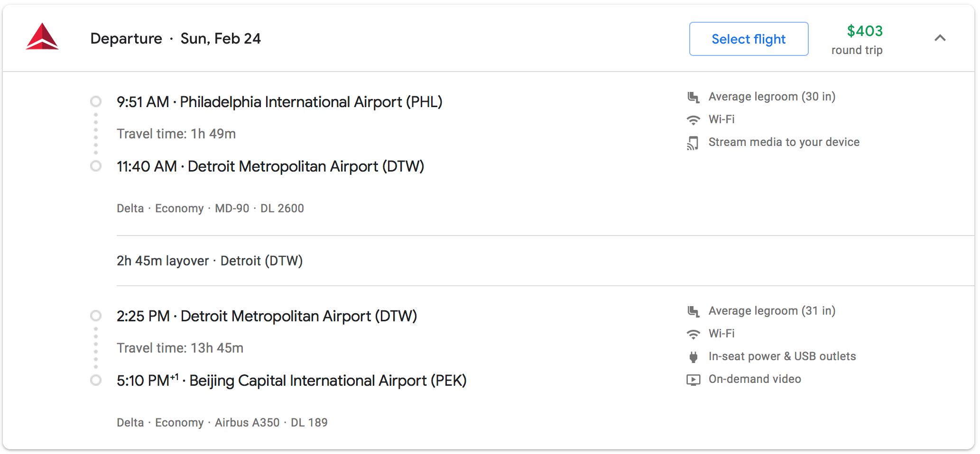Image resolution: width=980 pixels, height=454 pixels.
Task: Click the on-demand video icon
Action: pyautogui.click(x=693, y=380)
